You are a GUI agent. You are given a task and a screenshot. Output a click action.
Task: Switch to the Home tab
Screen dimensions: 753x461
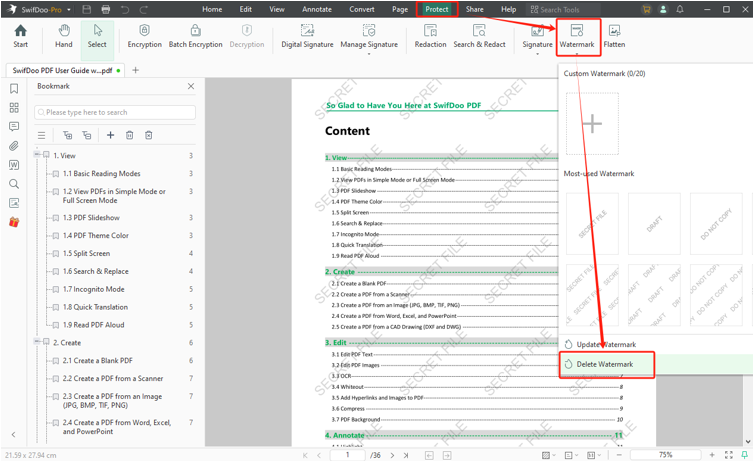pos(212,9)
